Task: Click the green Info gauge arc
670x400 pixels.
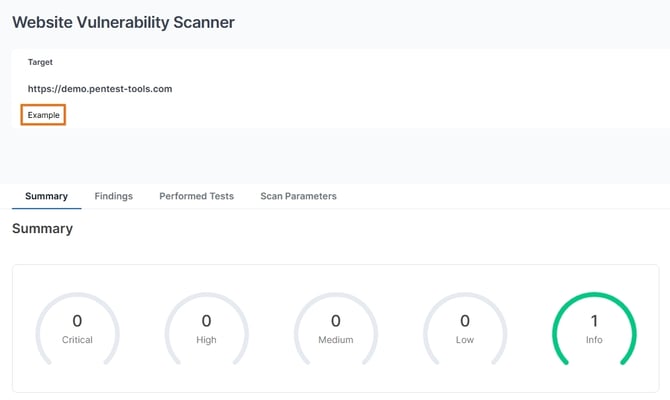Action: click(594, 295)
